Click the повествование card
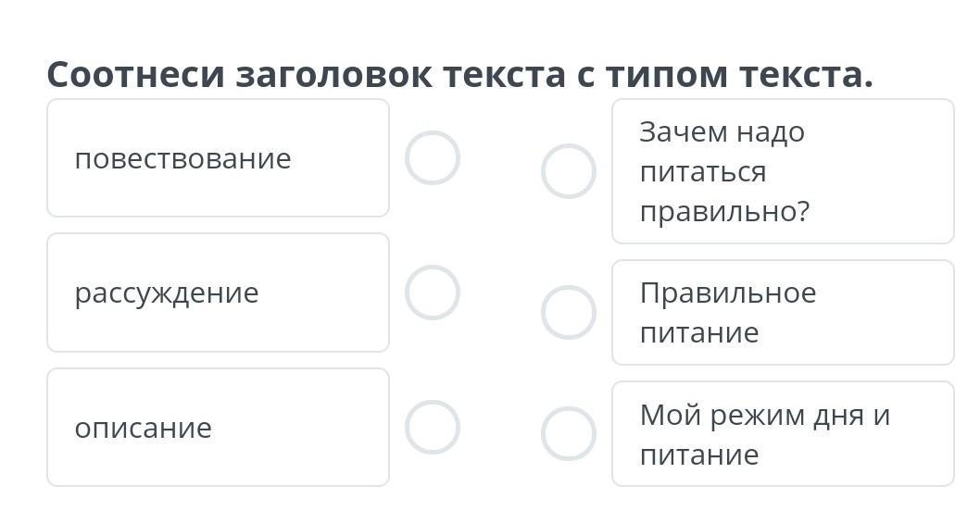This screenshot has height=523, width=980. click(218, 158)
